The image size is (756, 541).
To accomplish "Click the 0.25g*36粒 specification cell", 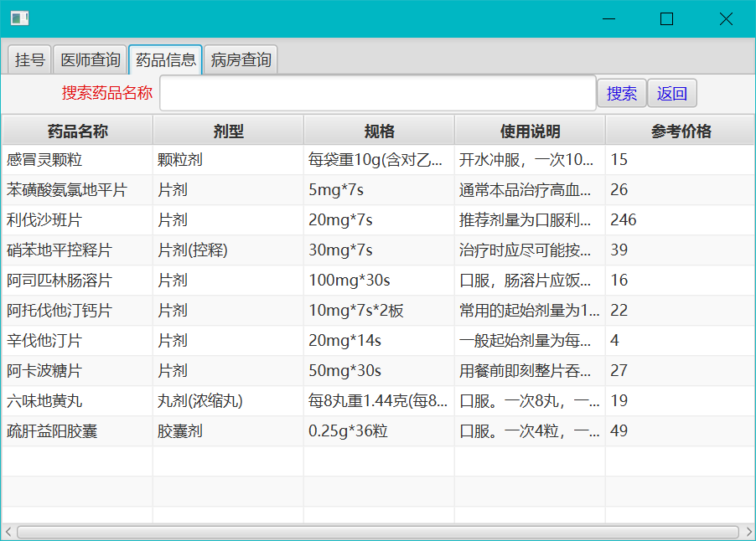I will coord(379,431).
